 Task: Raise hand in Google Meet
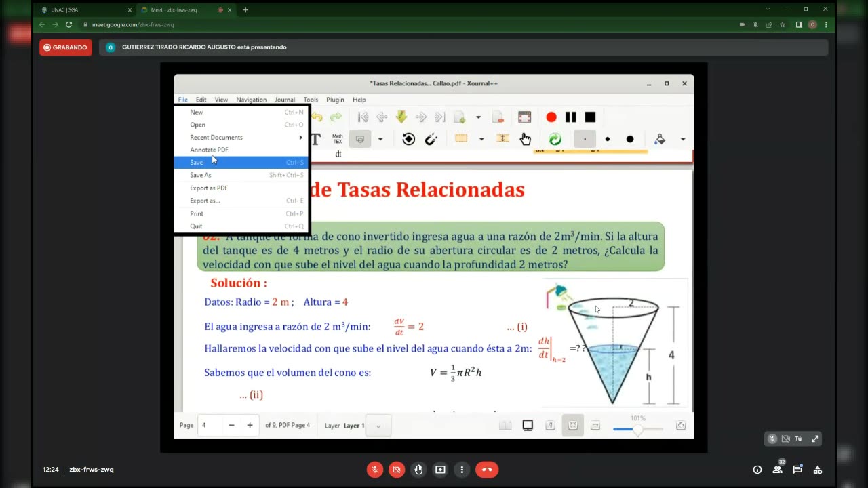tap(418, 469)
